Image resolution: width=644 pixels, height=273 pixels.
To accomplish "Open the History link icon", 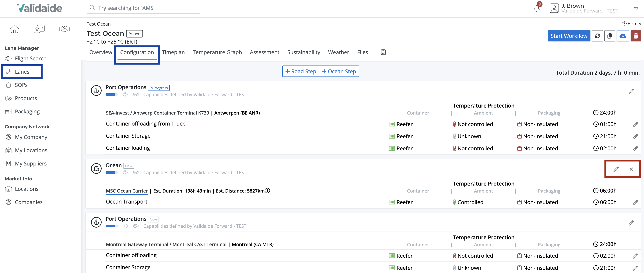I will coord(632,23).
